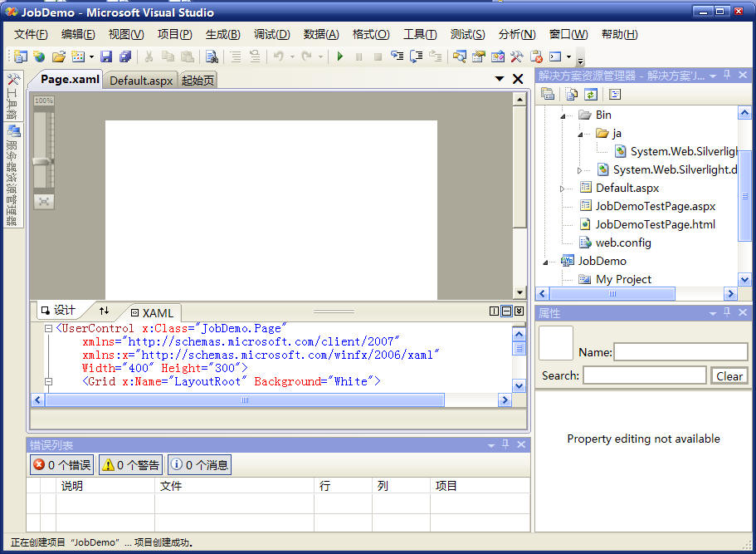Pin the Solution Explorer panel
Screen dimensions: 756x554
pos(727,75)
